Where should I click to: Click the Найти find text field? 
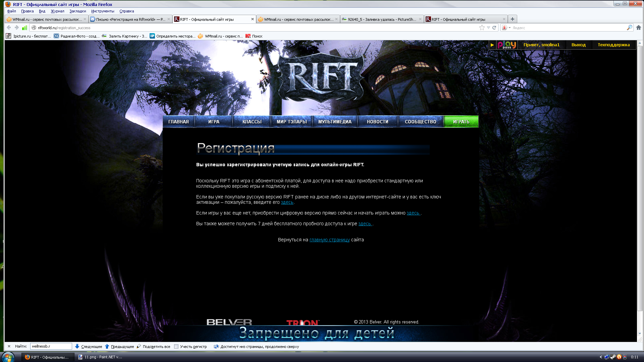click(51, 346)
